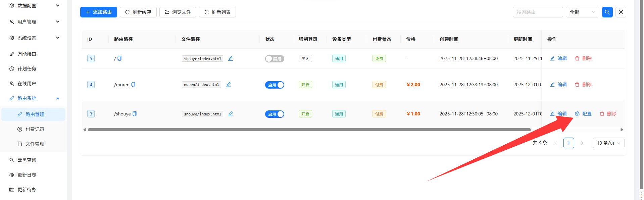Click the 添加路由 button
Viewport: 644px width, 200px height.
pos(98,12)
